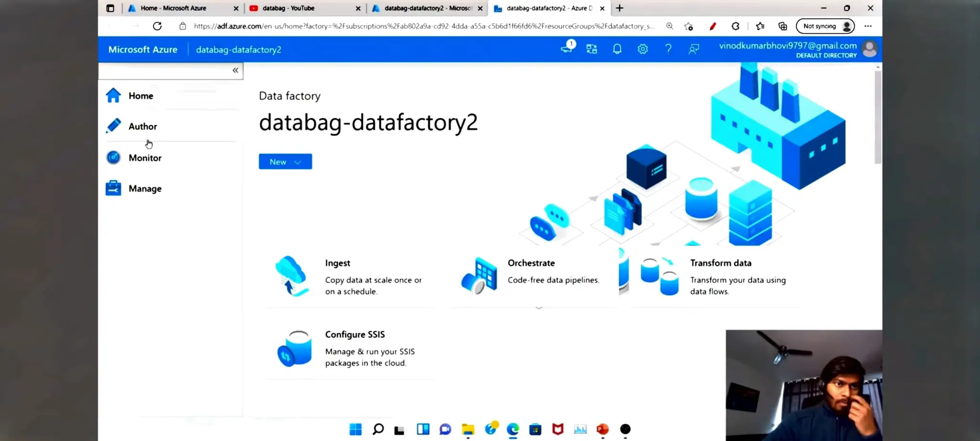The height and width of the screenshot is (441, 980).
Task: Open the settings gear in Azure header
Action: pyautogui.click(x=643, y=49)
